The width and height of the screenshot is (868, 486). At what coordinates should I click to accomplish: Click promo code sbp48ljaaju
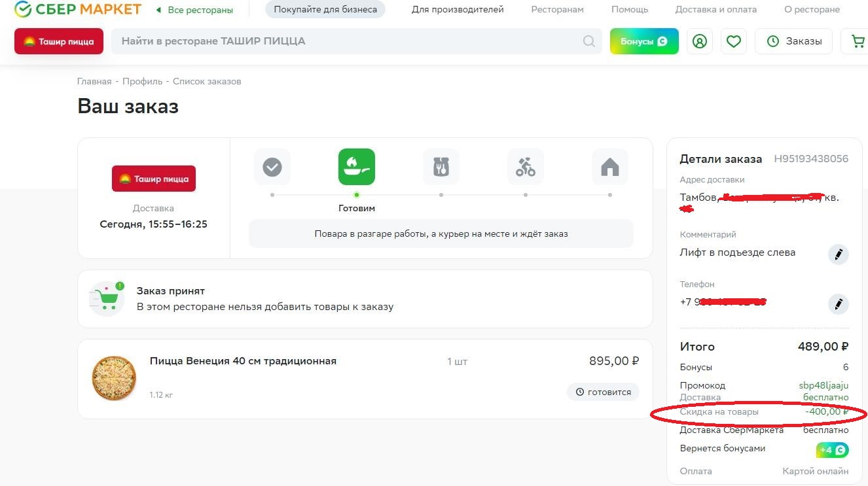pos(823,385)
